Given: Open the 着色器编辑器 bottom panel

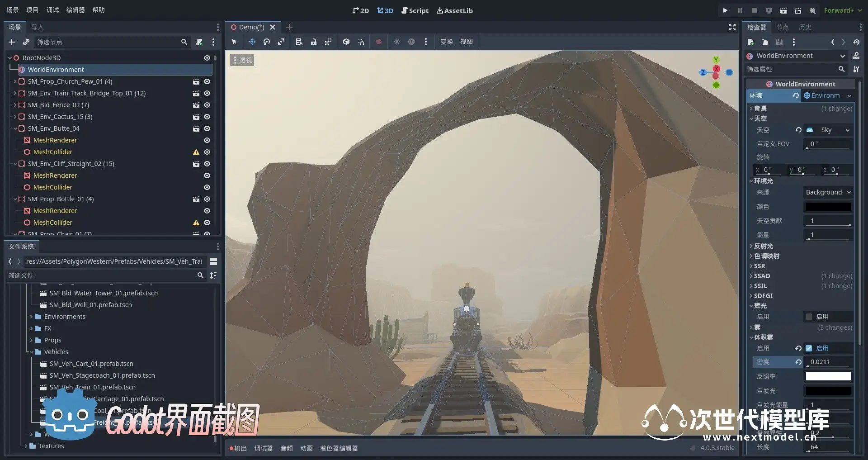Looking at the screenshot, I should [x=339, y=448].
